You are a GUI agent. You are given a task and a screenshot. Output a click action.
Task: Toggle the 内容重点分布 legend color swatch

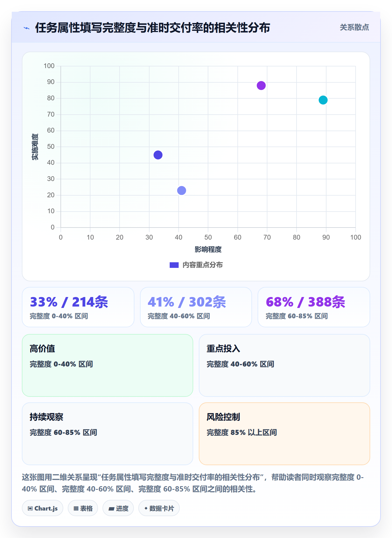point(174,265)
